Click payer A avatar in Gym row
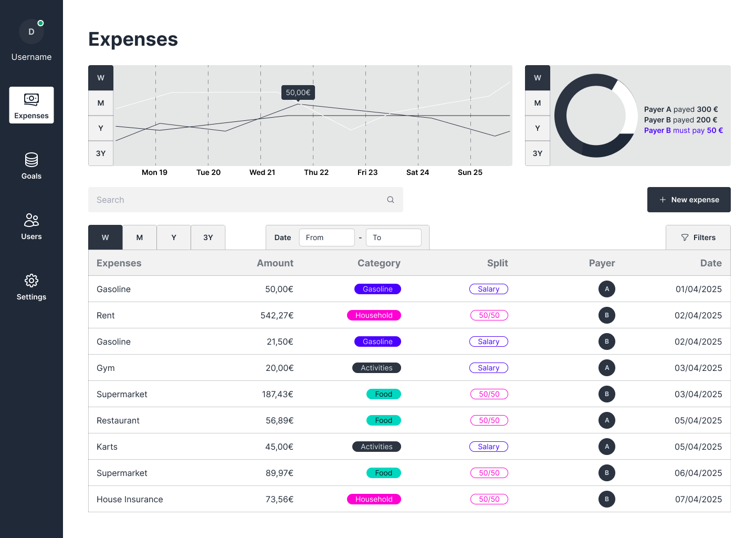 pos(607,368)
